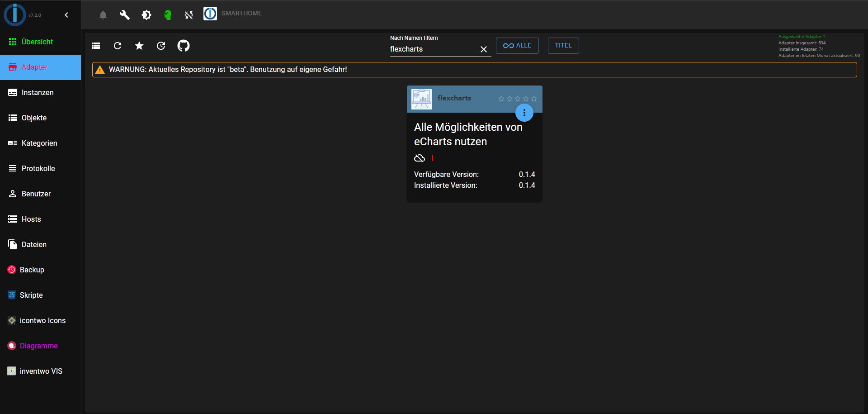Viewport: 868px width, 414px height.
Task: Select Adapter in the sidebar
Action: pos(40,67)
